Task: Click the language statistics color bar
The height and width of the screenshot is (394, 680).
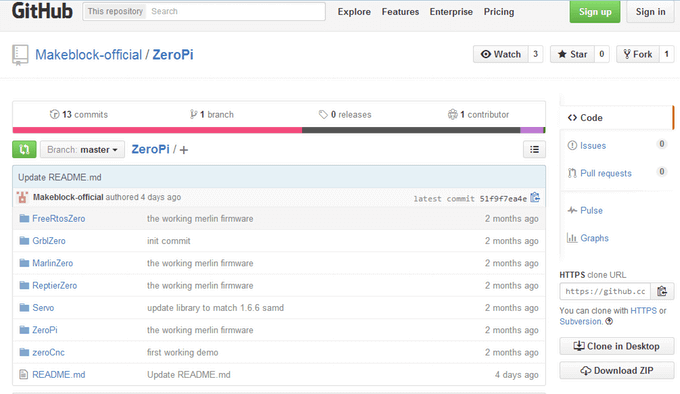Action: coord(279,130)
